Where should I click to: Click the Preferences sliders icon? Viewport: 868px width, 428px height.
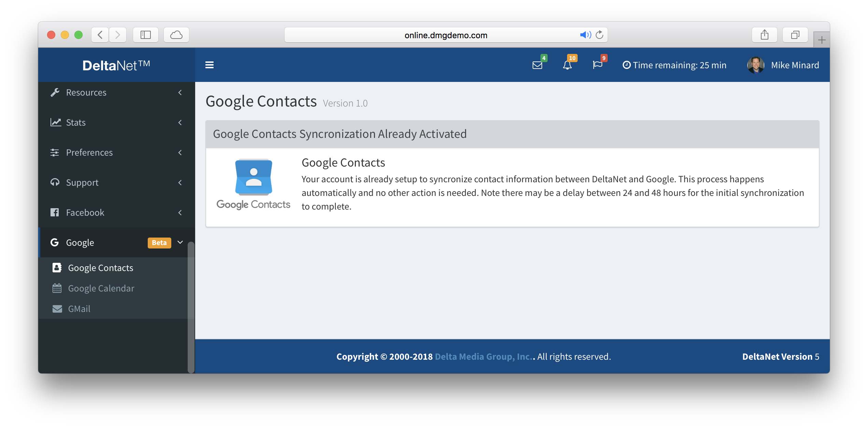click(x=55, y=153)
